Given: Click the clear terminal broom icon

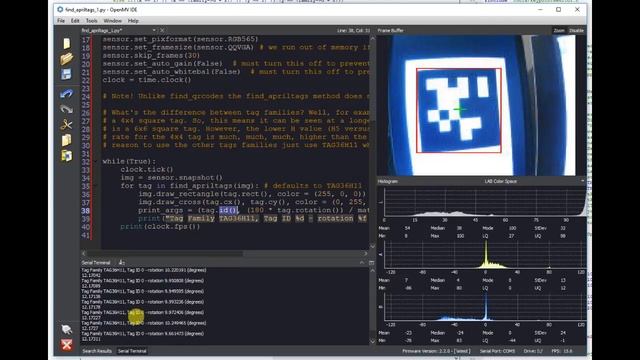Looking at the screenshot, I should pos(121,262).
